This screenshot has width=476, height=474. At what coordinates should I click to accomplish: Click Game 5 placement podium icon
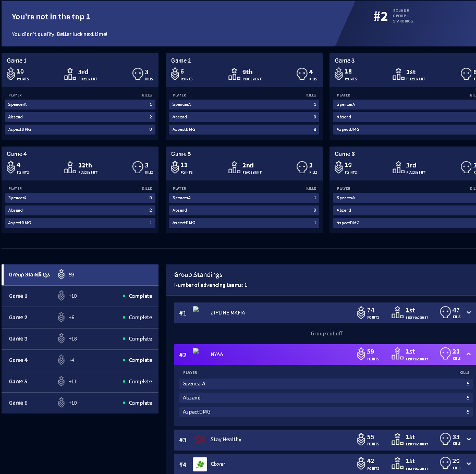coord(234,167)
